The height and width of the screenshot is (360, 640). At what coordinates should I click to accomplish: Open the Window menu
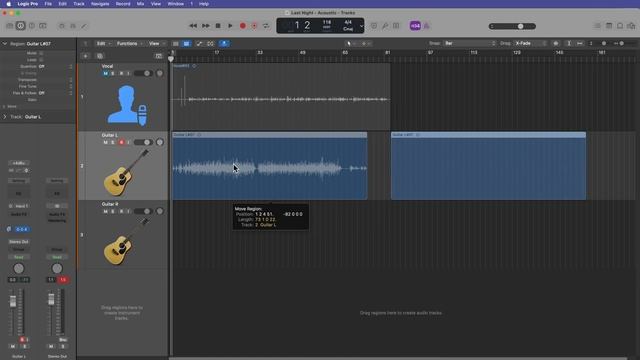click(x=176, y=4)
